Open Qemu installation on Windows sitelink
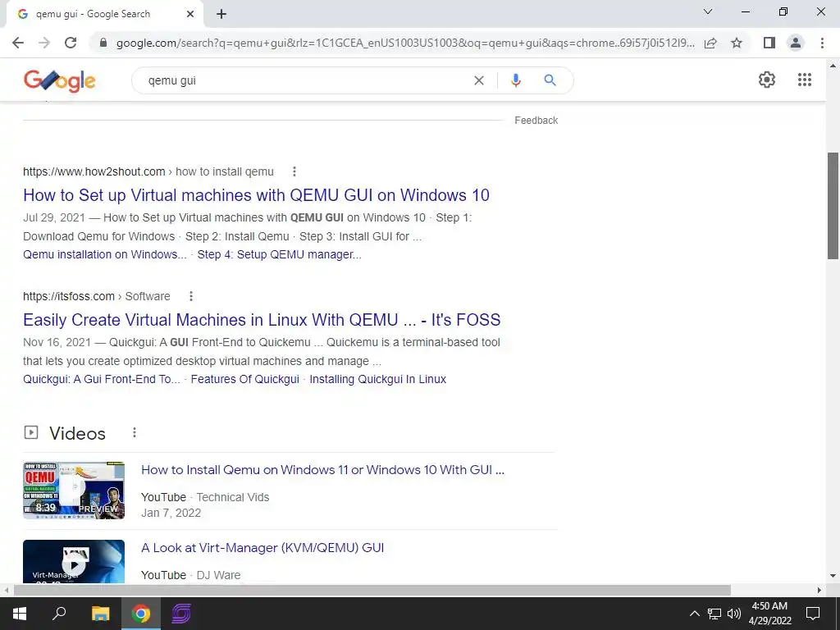Screen dimensions: 840x630 coord(104,254)
